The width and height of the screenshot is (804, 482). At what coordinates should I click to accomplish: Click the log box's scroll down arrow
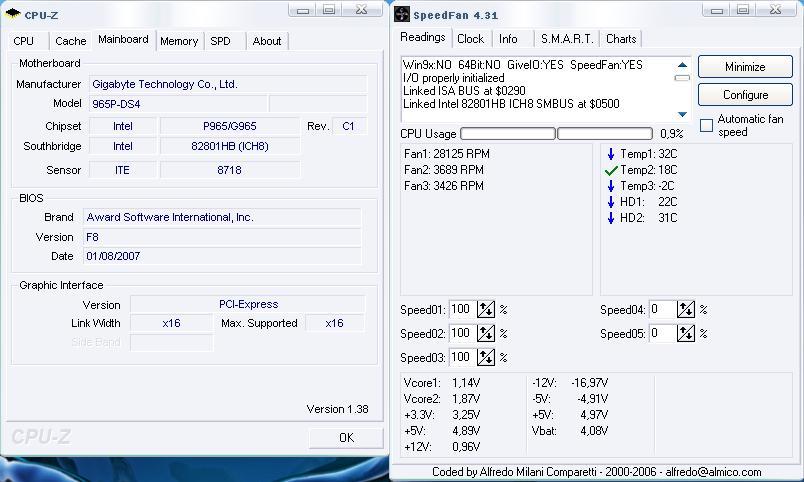(682, 114)
